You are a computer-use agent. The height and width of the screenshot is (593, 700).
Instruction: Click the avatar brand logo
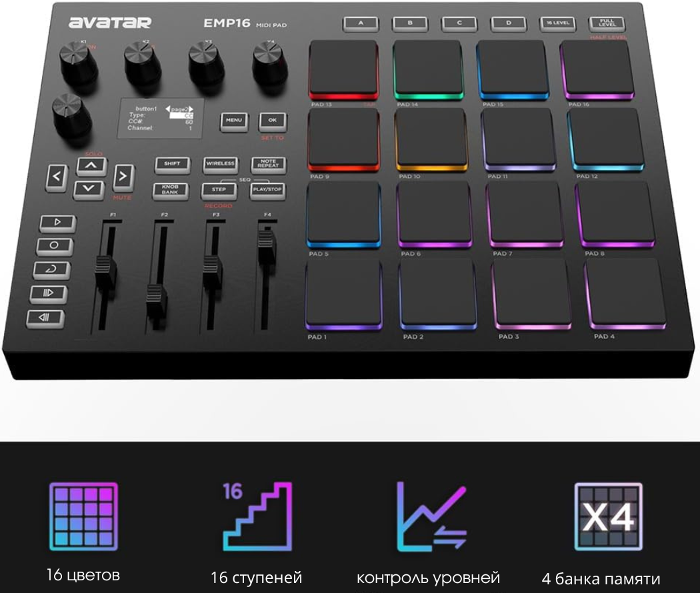(x=110, y=22)
